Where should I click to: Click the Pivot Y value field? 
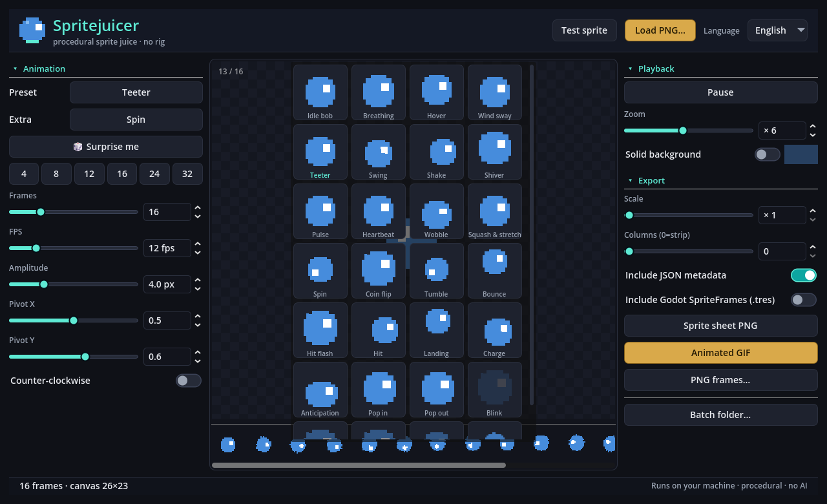coord(167,357)
